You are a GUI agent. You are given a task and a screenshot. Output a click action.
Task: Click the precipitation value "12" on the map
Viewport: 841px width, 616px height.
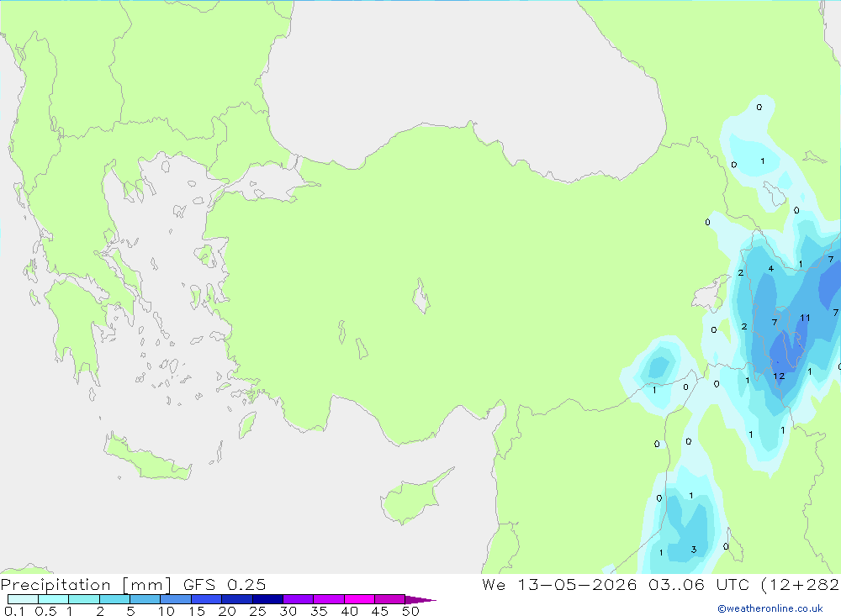pos(779,376)
